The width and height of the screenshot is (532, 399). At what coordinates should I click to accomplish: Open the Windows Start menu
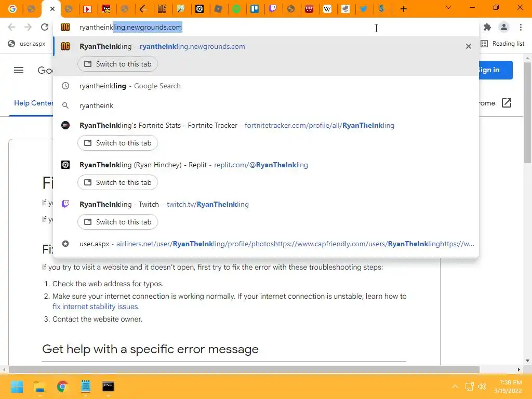(17, 386)
